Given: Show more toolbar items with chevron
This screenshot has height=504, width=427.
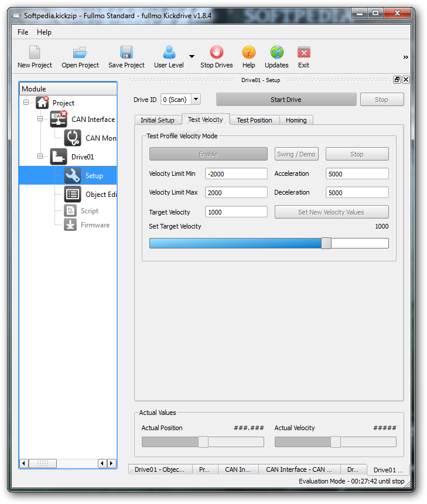Looking at the screenshot, I should [406, 57].
